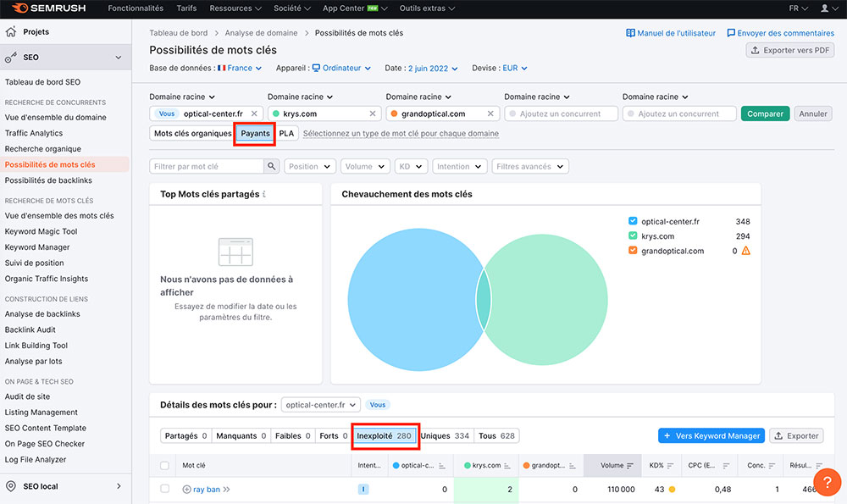
Task: Open the orange help question-mark bubble
Action: point(827,482)
